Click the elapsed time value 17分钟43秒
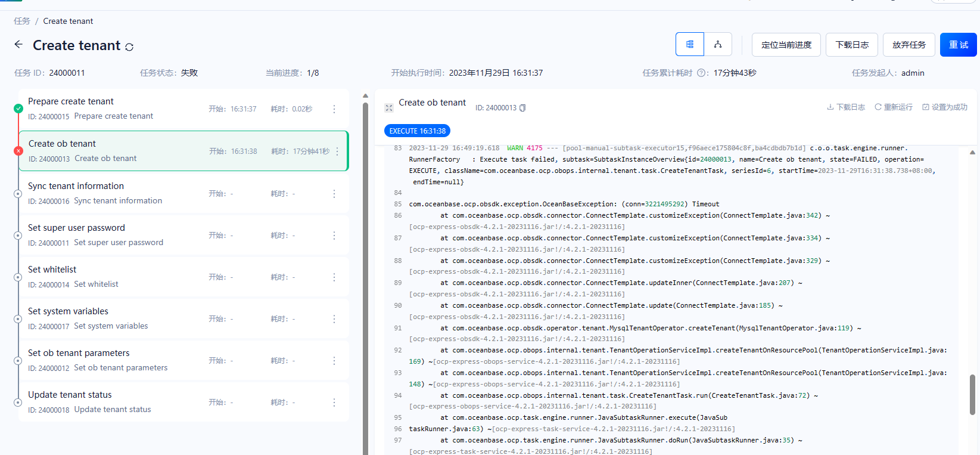980x455 pixels. [735, 73]
